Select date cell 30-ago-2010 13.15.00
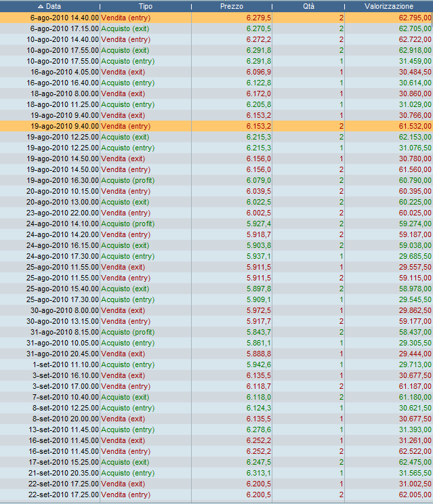 (62, 321)
